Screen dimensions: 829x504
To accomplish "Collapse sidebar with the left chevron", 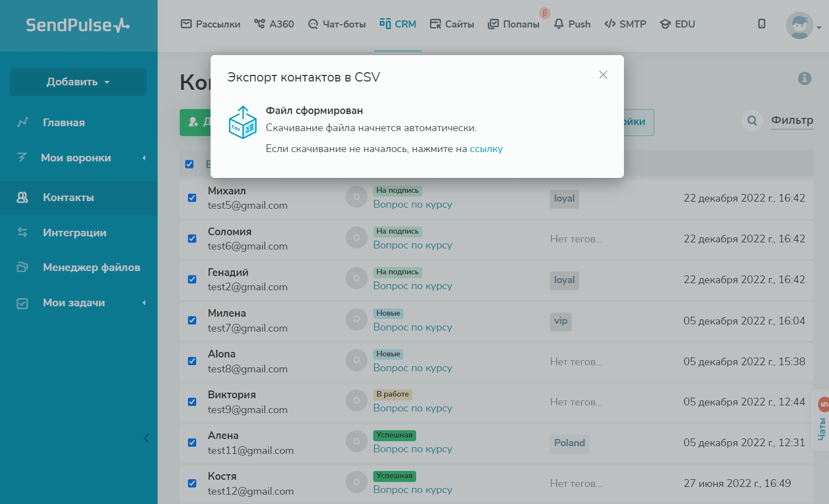I will tap(146, 438).
